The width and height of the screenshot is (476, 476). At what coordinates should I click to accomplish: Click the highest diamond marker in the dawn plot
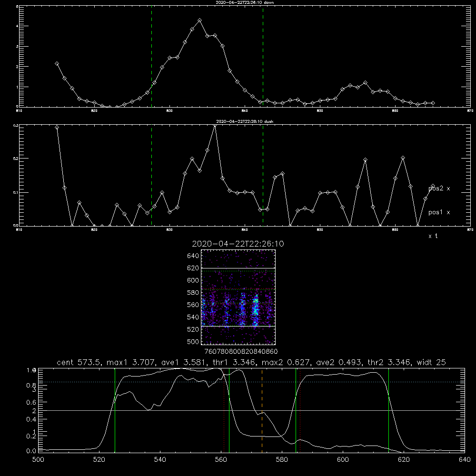pos(199,20)
